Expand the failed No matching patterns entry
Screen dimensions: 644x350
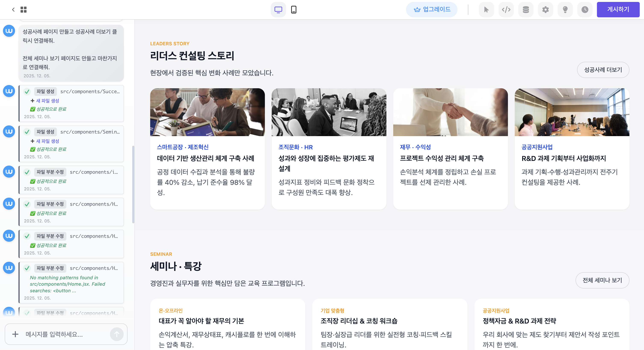coord(67,284)
